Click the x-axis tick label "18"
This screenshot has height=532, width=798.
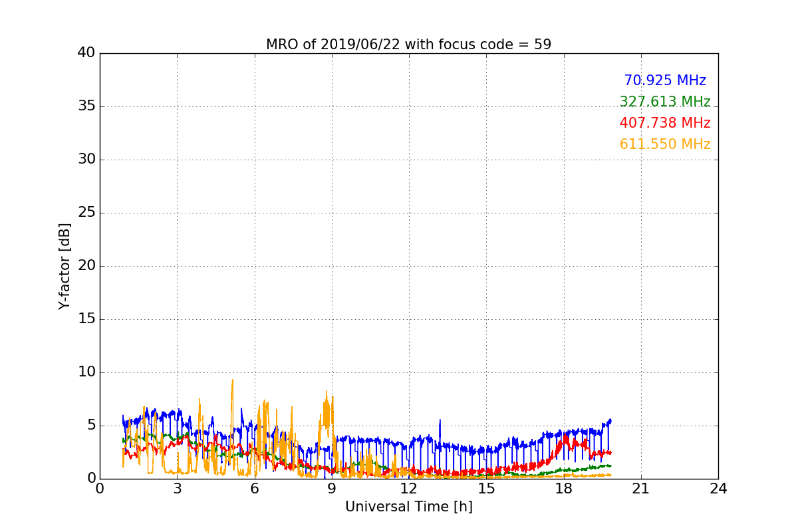click(x=564, y=489)
